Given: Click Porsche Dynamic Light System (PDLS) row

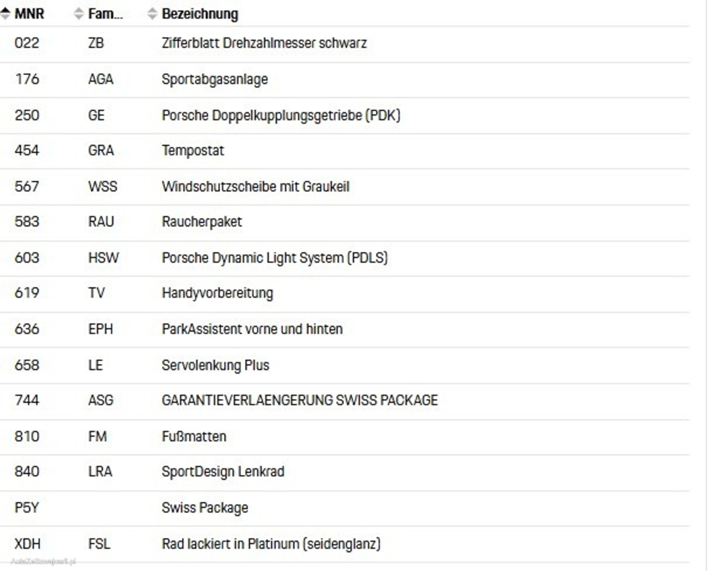Looking at the screenshot, I should [345, 258].
